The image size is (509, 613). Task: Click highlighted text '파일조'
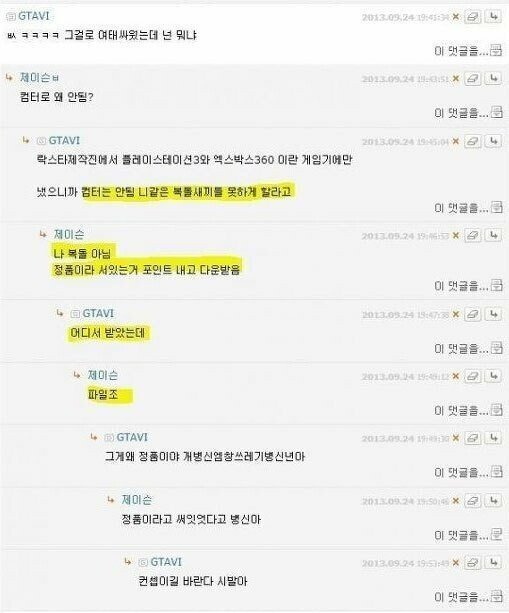click(x=103, y=395)
